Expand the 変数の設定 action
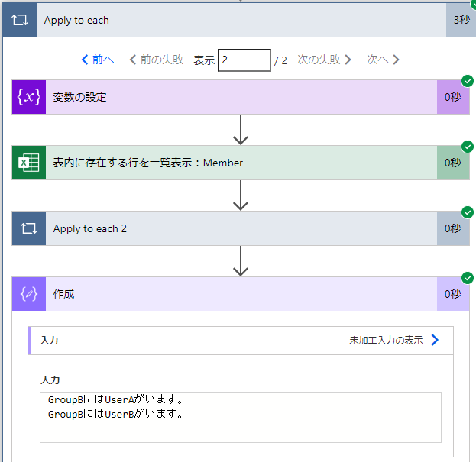Image resolution: width=476 pixels, height=462 pixels. click(x=241, y=97)
